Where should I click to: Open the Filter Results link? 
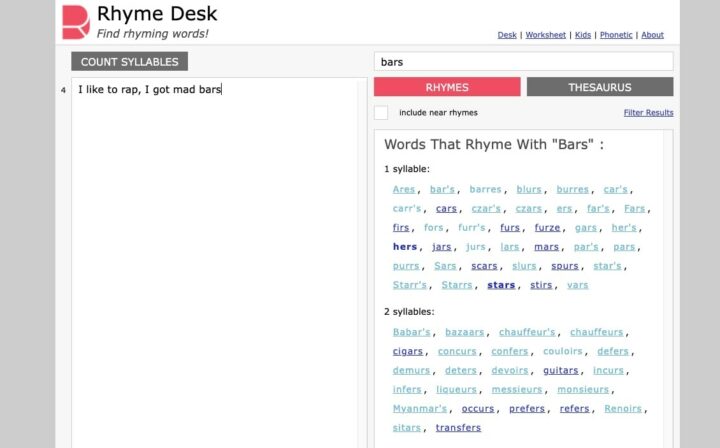point(648,113)
